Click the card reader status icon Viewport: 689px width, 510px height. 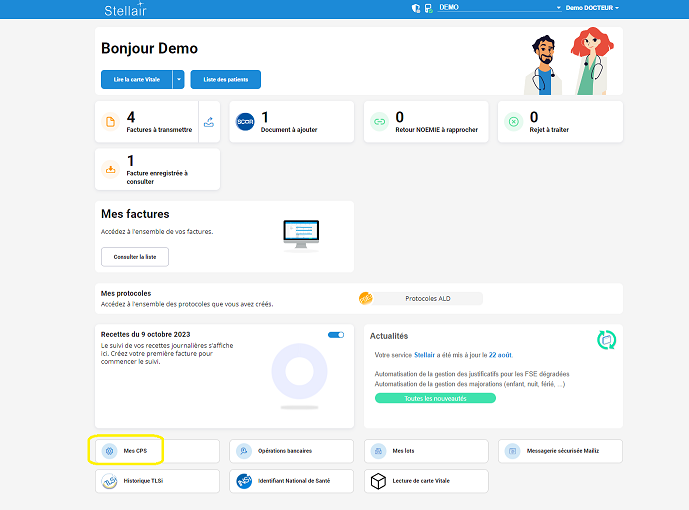pyautogui.click(x=428, y=8)
